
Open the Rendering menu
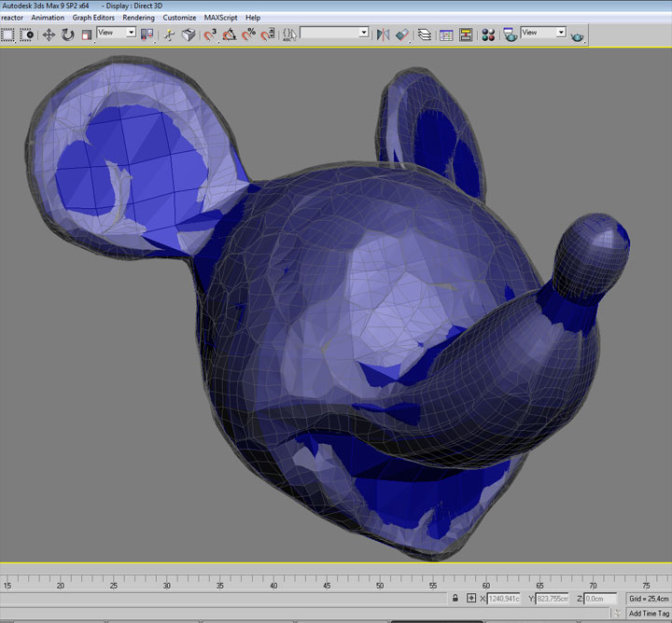pyautogui.click(x=138, y=18)
